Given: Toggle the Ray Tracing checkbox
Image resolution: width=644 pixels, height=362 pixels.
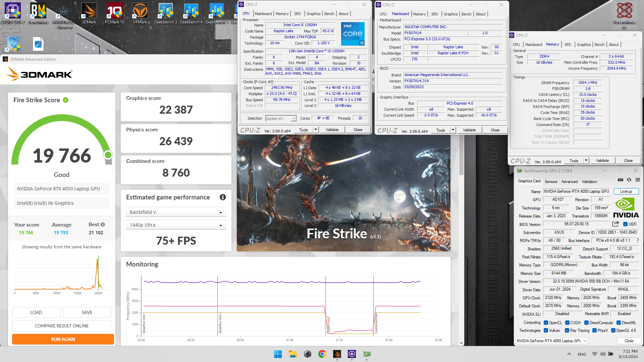Looking at the screenshot, I should pyautogui.click(x=567, y=330).
